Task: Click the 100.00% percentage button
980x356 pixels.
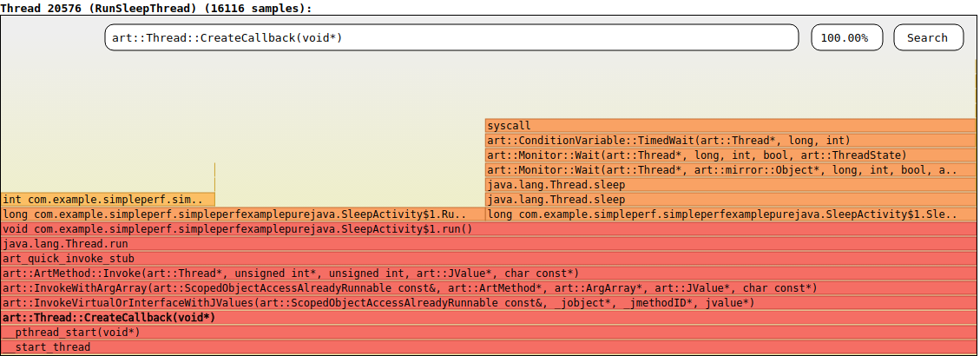Action: [x=846, y=37]
